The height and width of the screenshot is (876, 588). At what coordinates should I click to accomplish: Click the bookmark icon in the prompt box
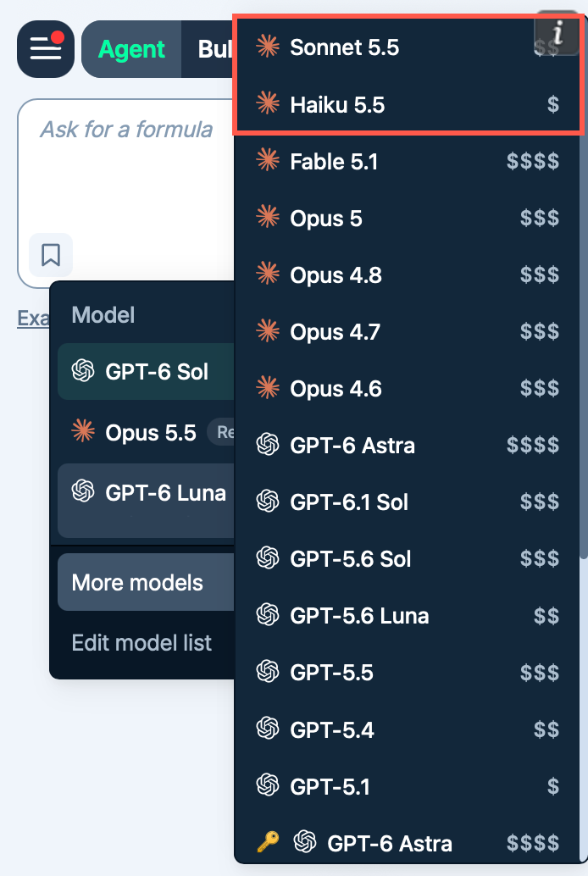coord(51,255)
